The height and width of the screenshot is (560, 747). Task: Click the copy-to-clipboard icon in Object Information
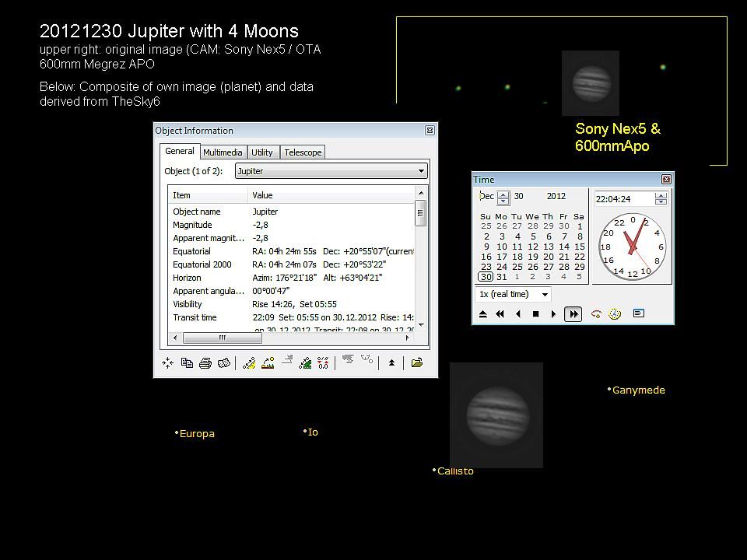point(187,362)
